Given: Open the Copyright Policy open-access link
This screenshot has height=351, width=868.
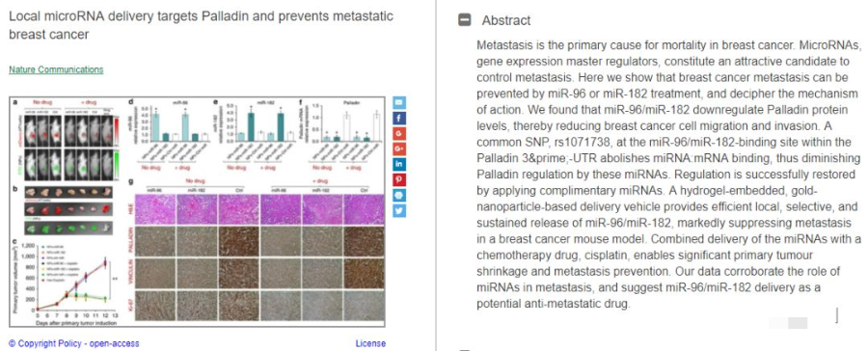Looking at the screenshot, I should [x=73, y=344].
